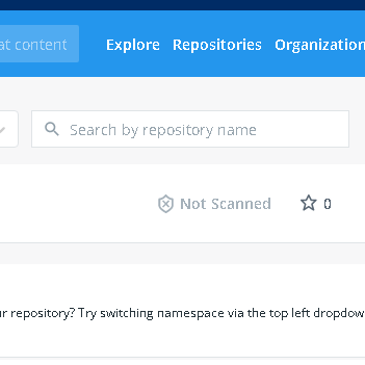Open the Organizations navigation item
The image size is (365, 365).
click(320, 45)
